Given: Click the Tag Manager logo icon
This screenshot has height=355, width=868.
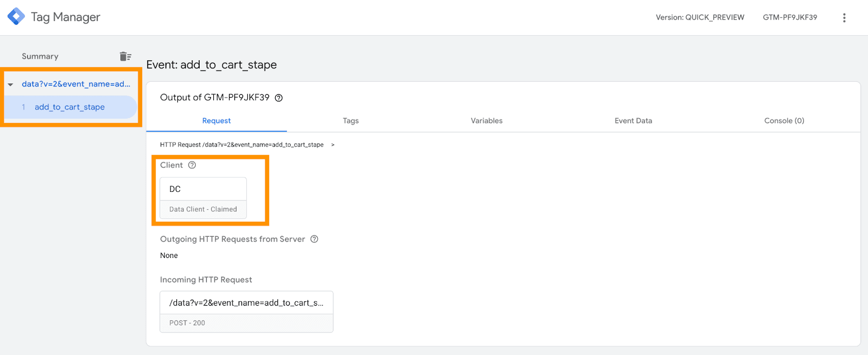Looking at the screenshot, I should point(16,16).
